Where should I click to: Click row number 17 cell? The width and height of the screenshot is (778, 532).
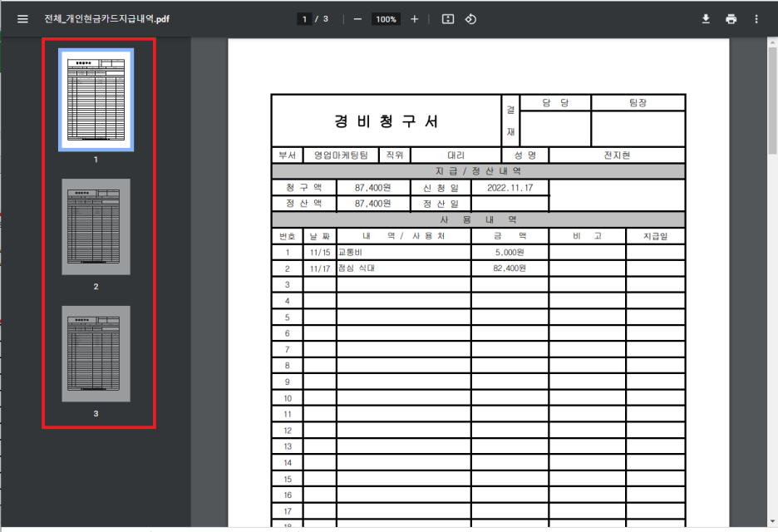pyautogui.click(x=288, y=511)
